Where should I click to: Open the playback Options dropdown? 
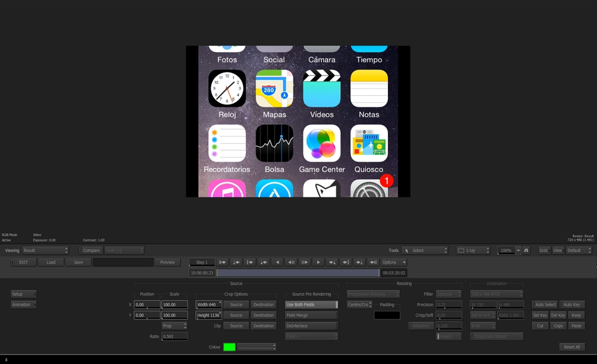pyautogui.click(x=394, y=262)
